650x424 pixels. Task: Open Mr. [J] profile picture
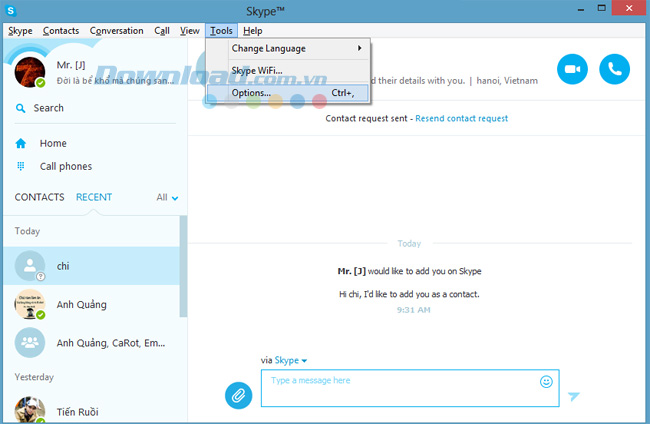point(30,72)
